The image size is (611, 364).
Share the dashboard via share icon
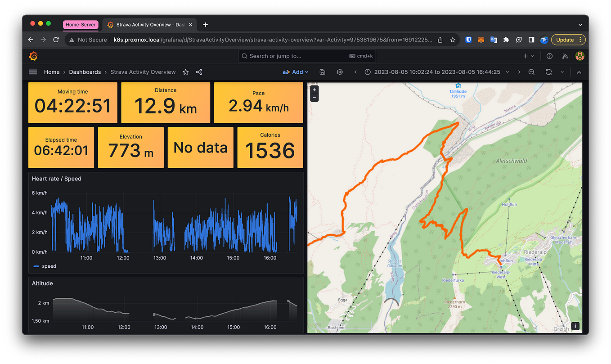[x=199, y=72]
